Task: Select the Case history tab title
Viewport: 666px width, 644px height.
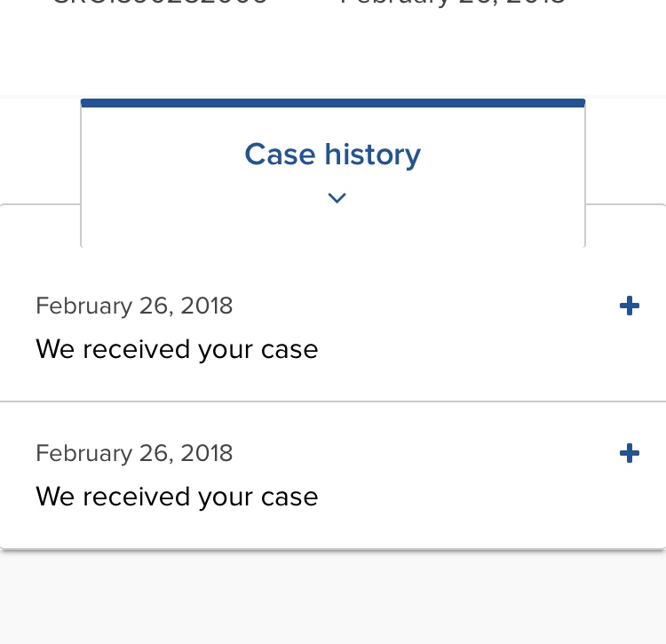Action: [x=333, y=155]
